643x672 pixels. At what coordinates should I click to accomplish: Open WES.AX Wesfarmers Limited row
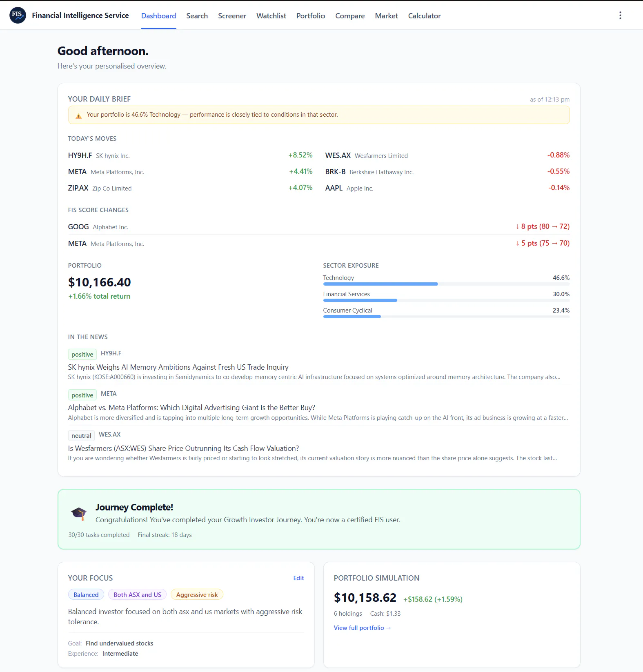pos(447,155)
